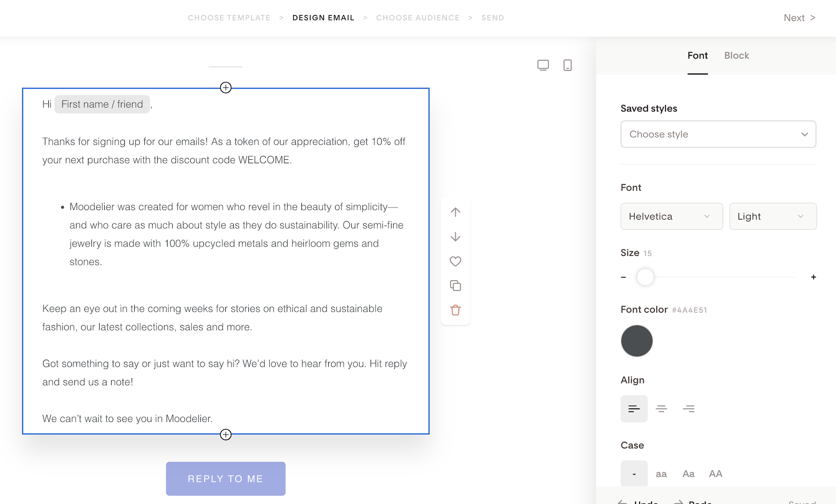Click the Next button

[799, 18]
